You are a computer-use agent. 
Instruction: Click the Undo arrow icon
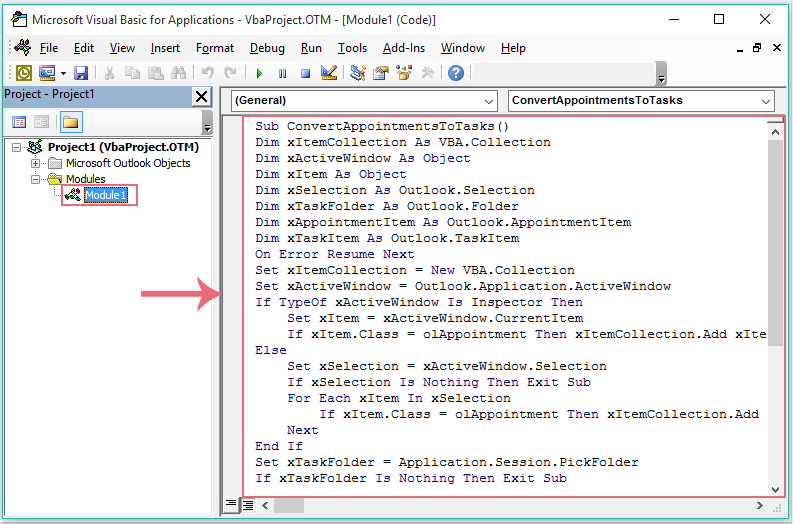207,73
